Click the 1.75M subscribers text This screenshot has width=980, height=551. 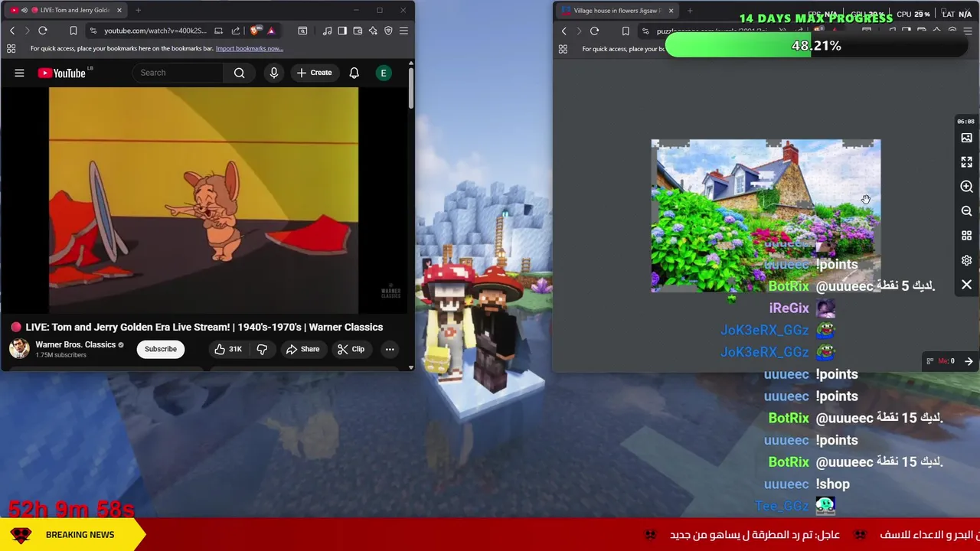(x=60, y=355)
